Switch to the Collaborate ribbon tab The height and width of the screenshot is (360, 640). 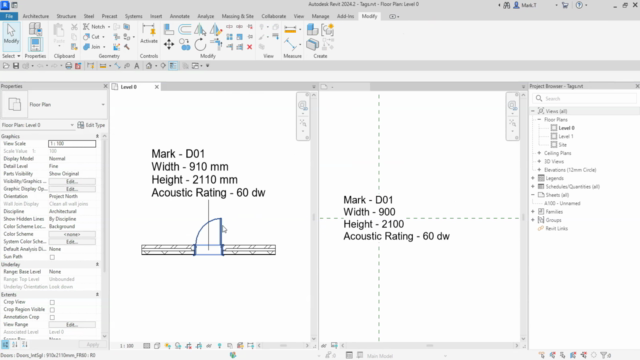pyautogui.click(x=273, y=16)
